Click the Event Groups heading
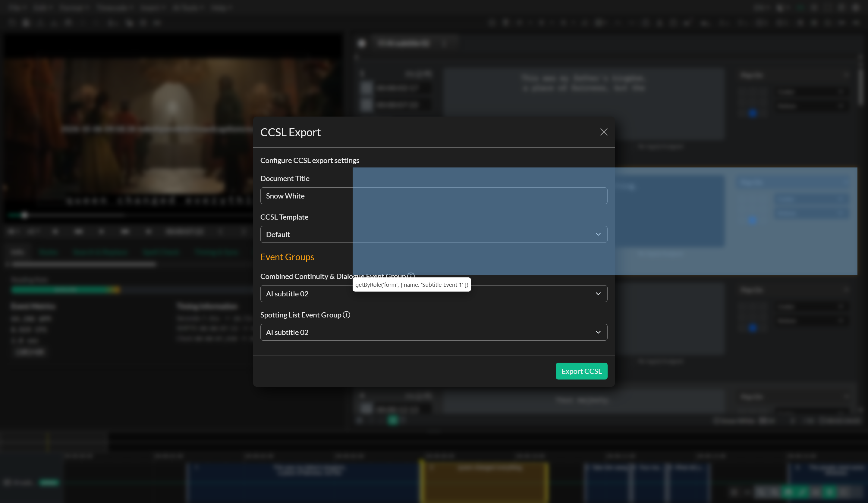This screenshot has height=503, width=868. pyautogui.click(x=287, y=257)
